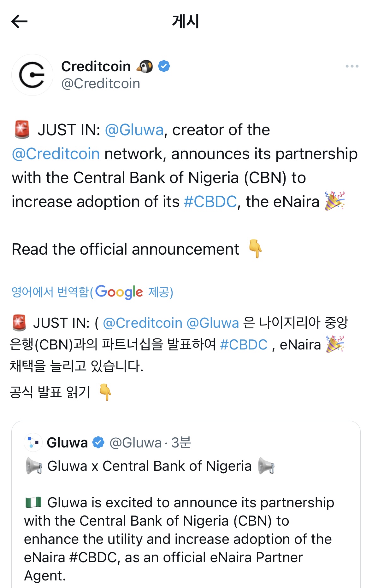Open the @Gluwa mention in the original text
The image size is (372, 588).
(134, 130)
